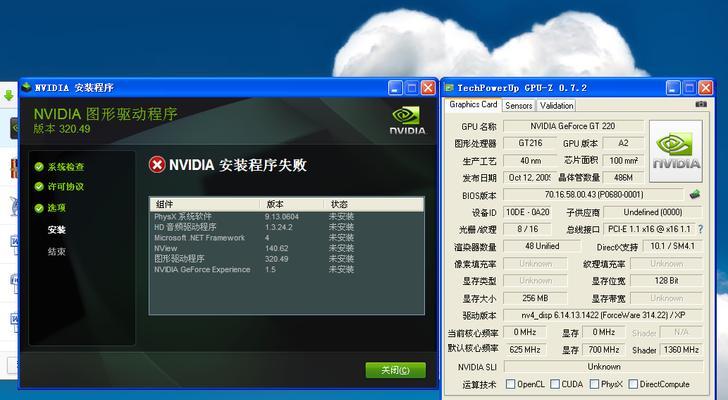Screen dimensions: 728x400
Task: Close the NVIDIA 安装程序 window
Action: [x=428, y=88]
